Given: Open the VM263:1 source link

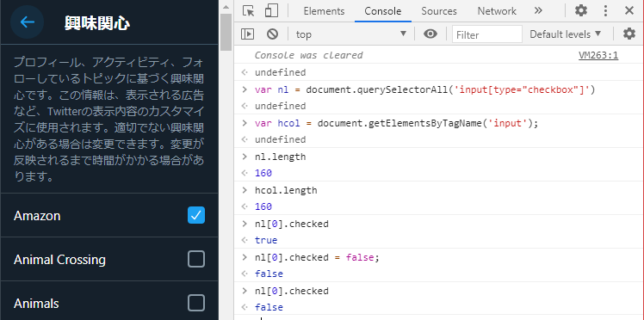Looking at the screenshot, I should (598, 55).
